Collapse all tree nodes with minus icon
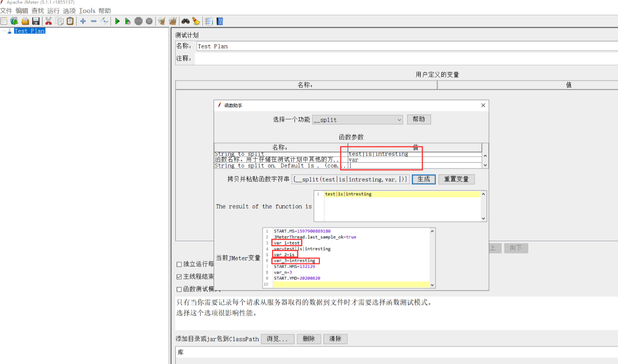Image resolution: width=618 pixels, height=364 pixels. pos(93,21)
